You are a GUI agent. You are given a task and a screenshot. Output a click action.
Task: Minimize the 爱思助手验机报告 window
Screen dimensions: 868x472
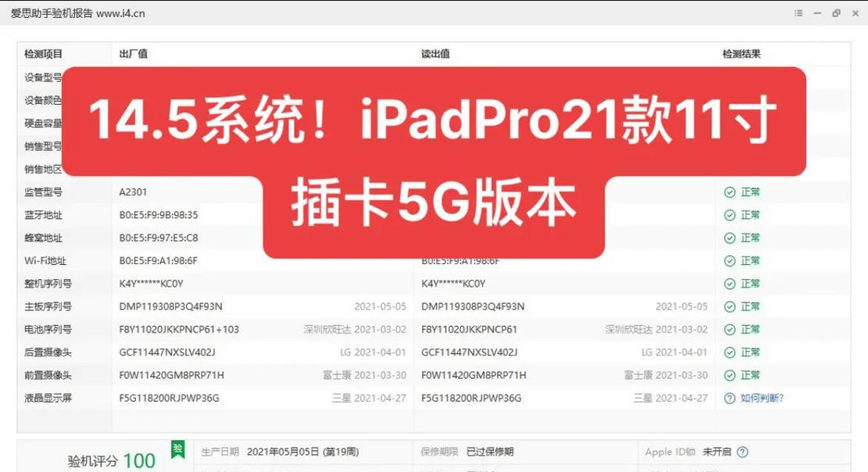(x=817, y=13)
